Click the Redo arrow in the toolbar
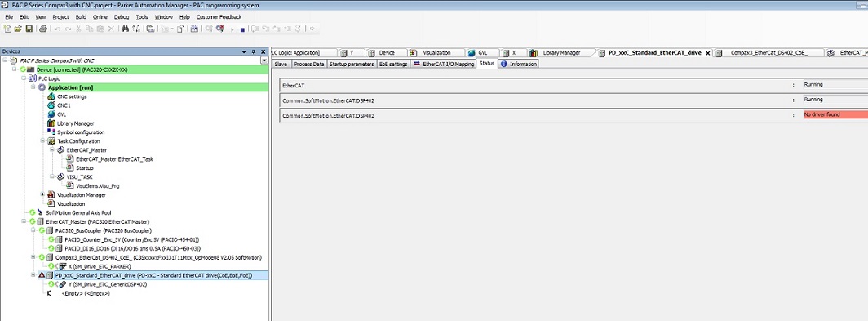Image resolution: width=868 pixels, height=321 pixels. coord(68,29)
